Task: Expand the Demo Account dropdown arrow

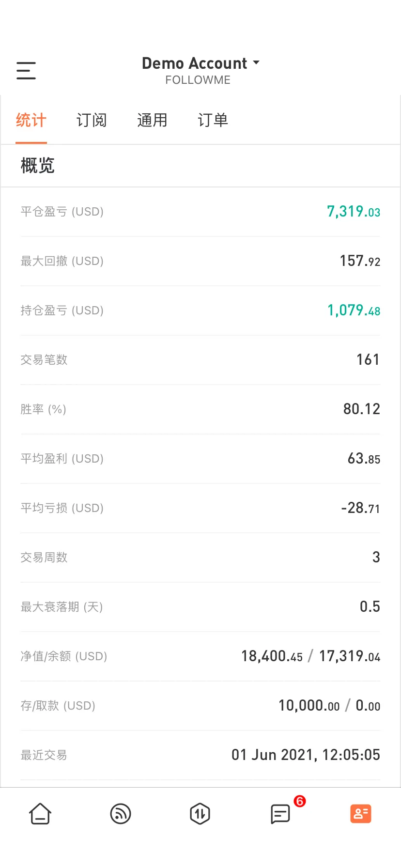Action: pyautogui.click(x=256, y=63)
